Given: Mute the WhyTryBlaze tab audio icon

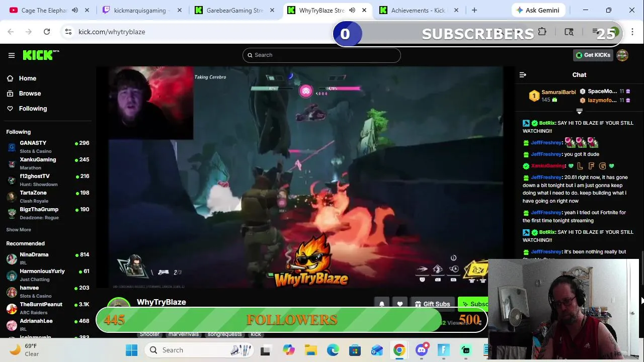Looking at the screenshot, I should pos(352,10).
